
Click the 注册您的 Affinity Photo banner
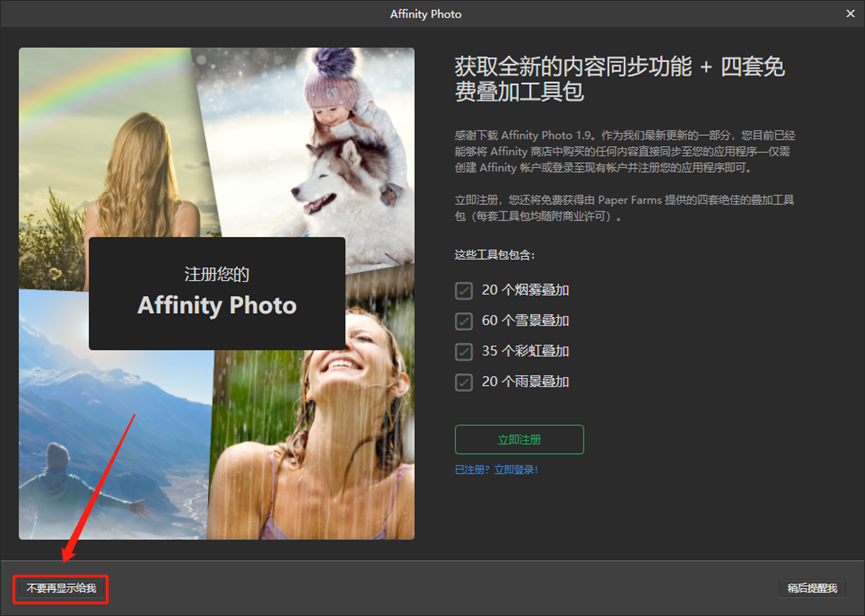(x=216, y=291)
